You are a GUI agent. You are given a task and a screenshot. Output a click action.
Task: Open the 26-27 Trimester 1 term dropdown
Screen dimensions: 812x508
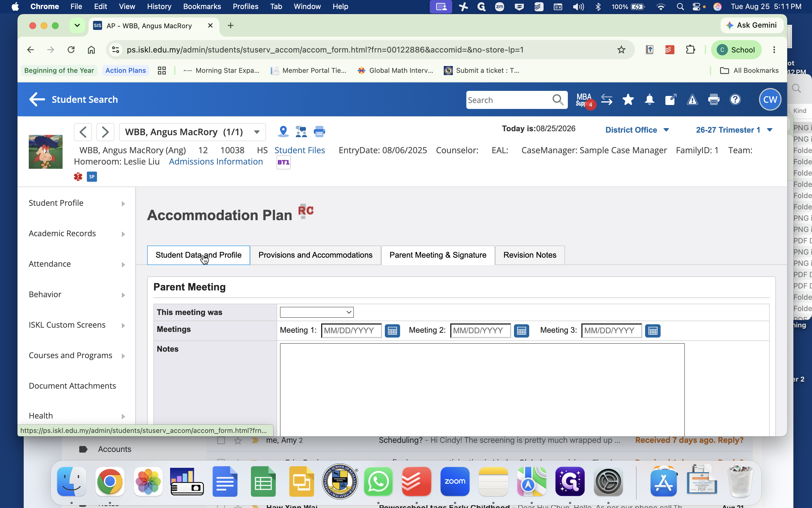tap(734, 130)
